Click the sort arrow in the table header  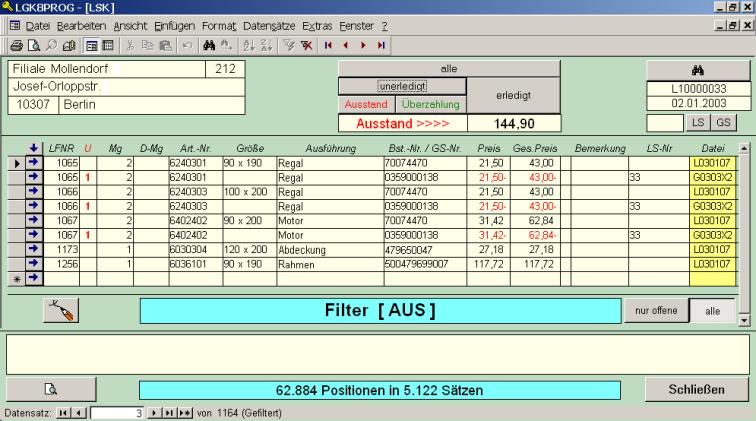tap(33, 148)
